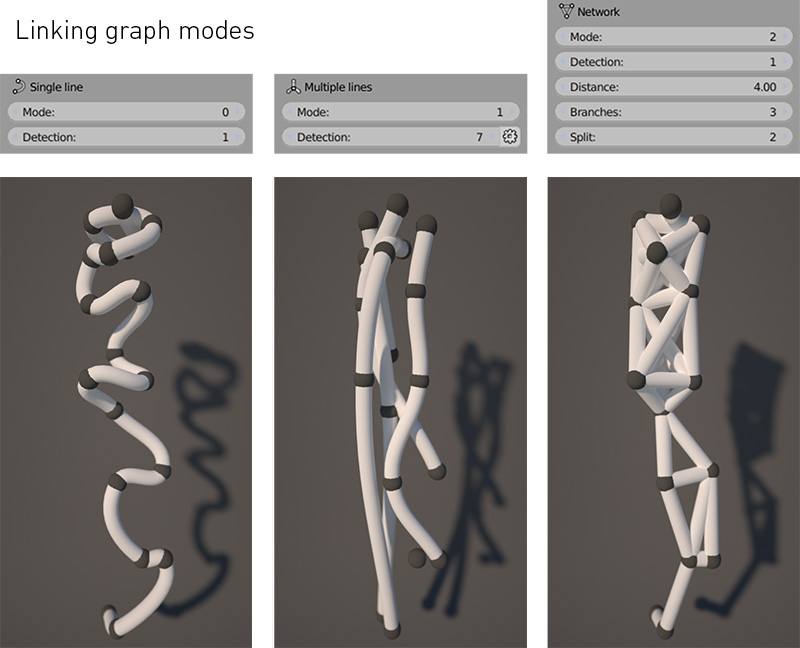This screenshot has height=648, width=800.
Task: Click the Branches field showing 3
Action: 672,112
